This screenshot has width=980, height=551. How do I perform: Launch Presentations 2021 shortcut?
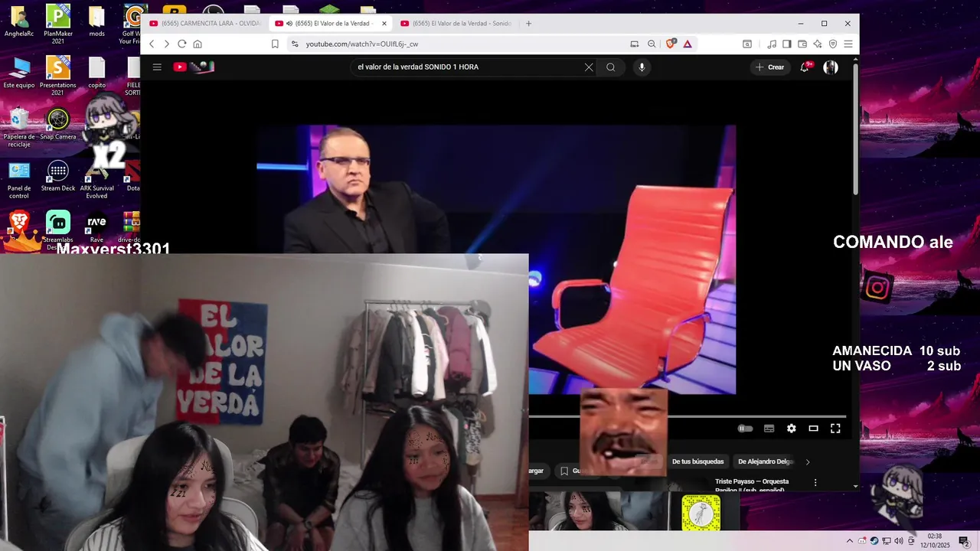click(58, 74)
